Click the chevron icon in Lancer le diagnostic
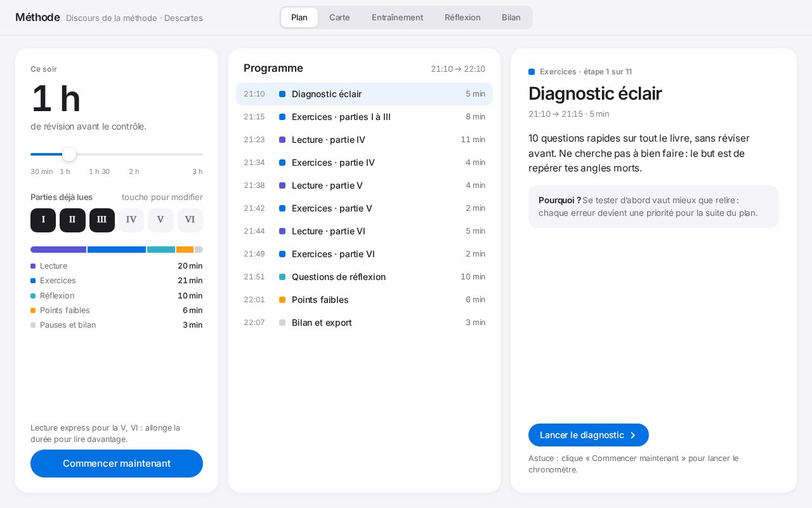Screen dimensions: 812x508 pyautogui.click(x=632, y=435)
